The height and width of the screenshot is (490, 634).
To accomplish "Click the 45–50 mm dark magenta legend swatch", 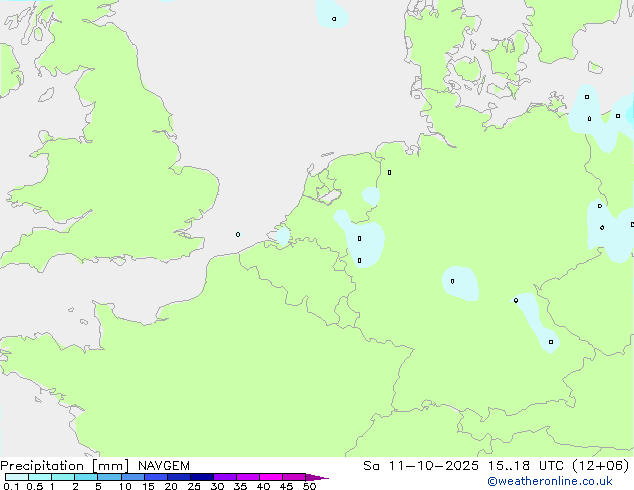I will [294, 477].
